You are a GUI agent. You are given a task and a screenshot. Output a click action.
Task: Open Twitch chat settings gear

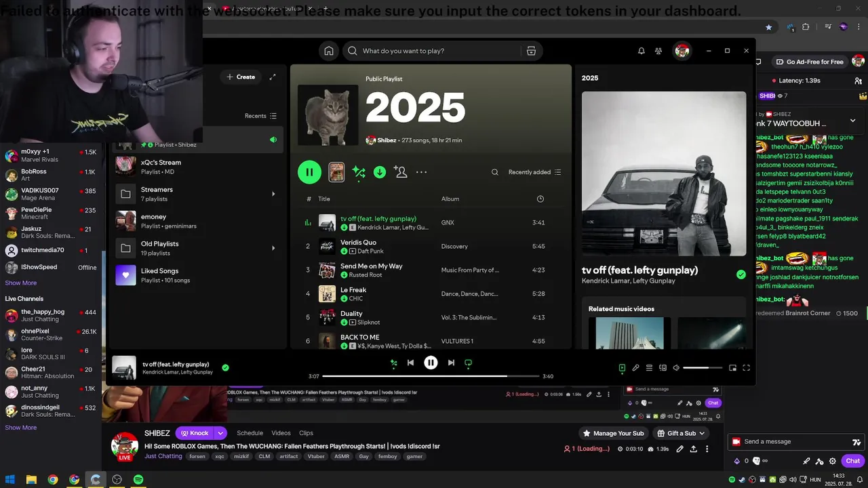pyautogui.click(x=834, y=461)
